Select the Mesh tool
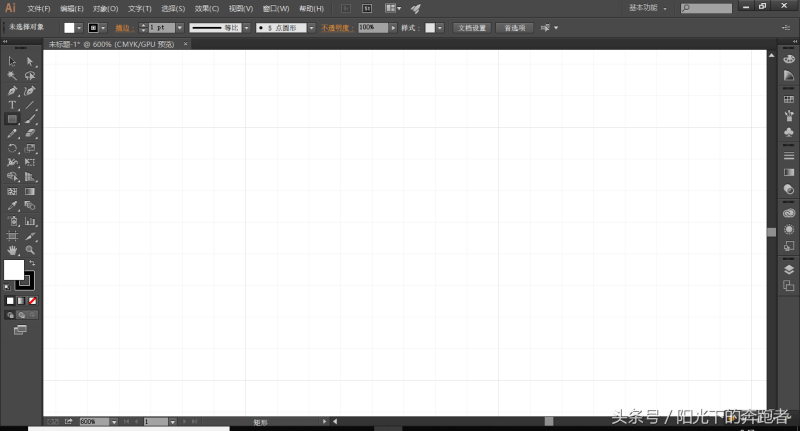 pos(12,192)
